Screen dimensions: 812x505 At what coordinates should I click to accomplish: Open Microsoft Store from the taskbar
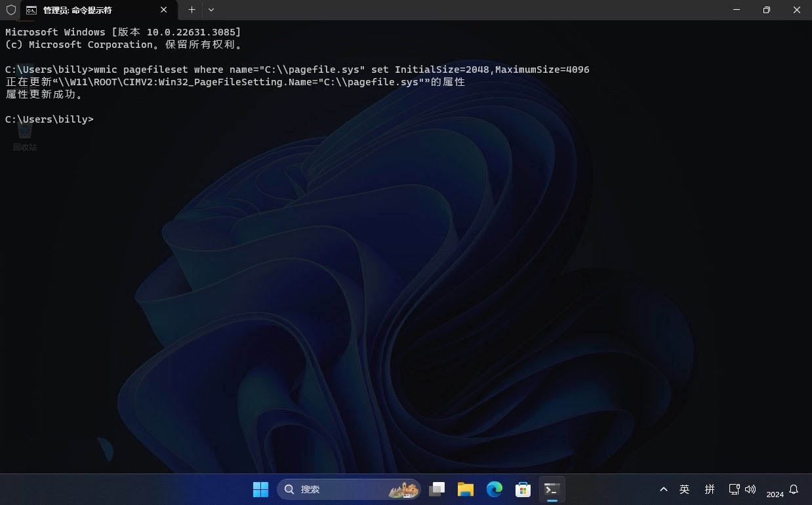pos(523,489)
